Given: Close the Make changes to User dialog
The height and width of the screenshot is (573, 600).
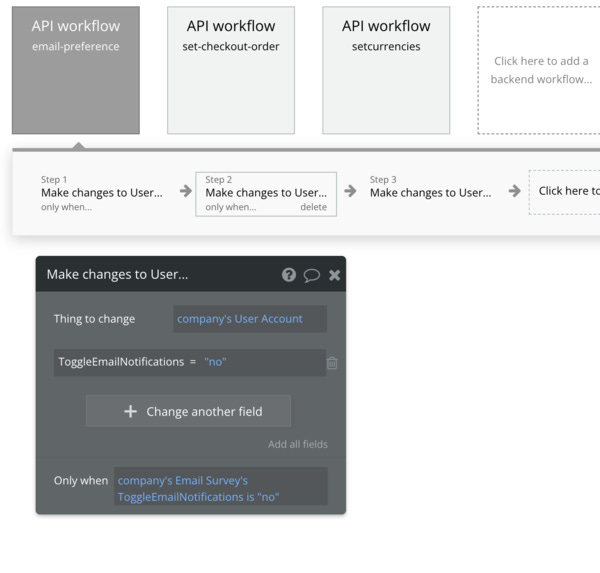Looking at the screenshot, I should pyautogui.click(x=334, y=275).
